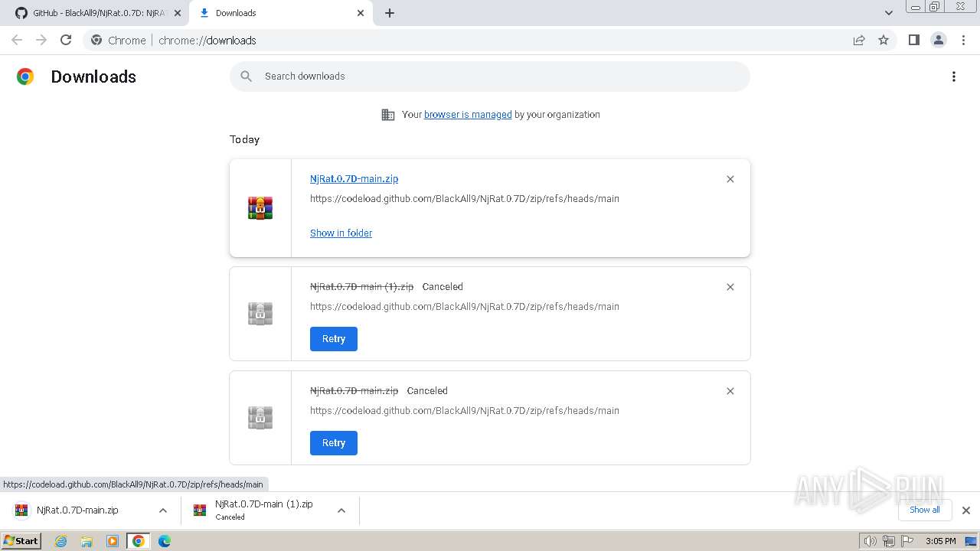Reload the Downloads page
980x551 pixels.
click(66, 40)
